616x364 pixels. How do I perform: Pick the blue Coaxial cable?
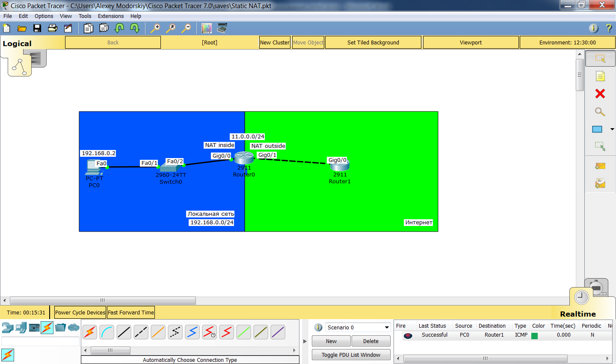pyautogui.click(x=192, y=332)
